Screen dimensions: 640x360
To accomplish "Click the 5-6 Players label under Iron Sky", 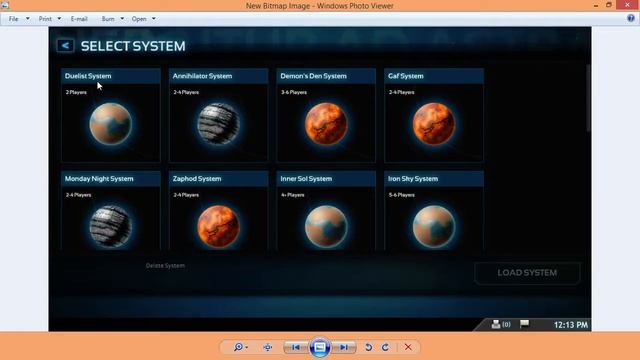I will pos(402,195).
